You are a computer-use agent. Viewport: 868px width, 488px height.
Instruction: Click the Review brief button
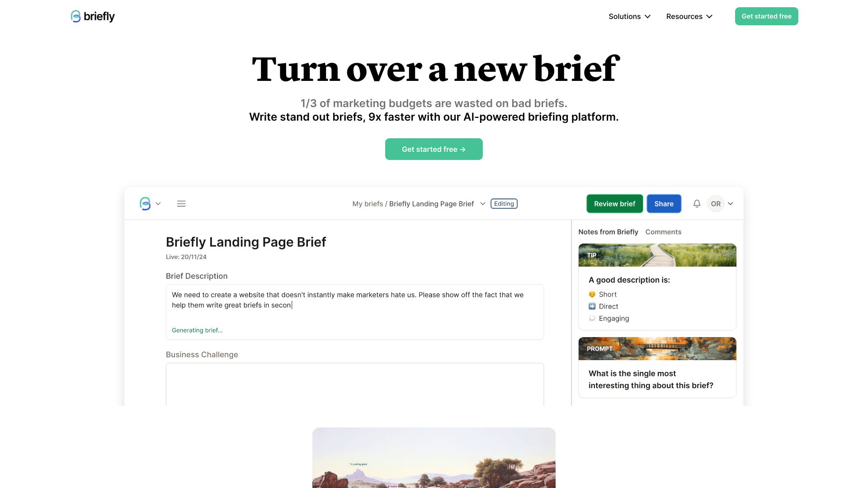615,203
